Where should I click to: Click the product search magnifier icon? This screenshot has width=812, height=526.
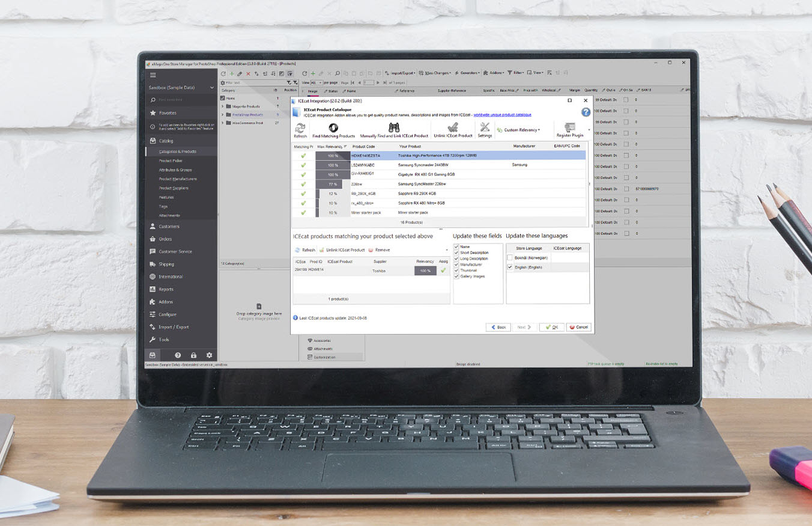[338, 73]
